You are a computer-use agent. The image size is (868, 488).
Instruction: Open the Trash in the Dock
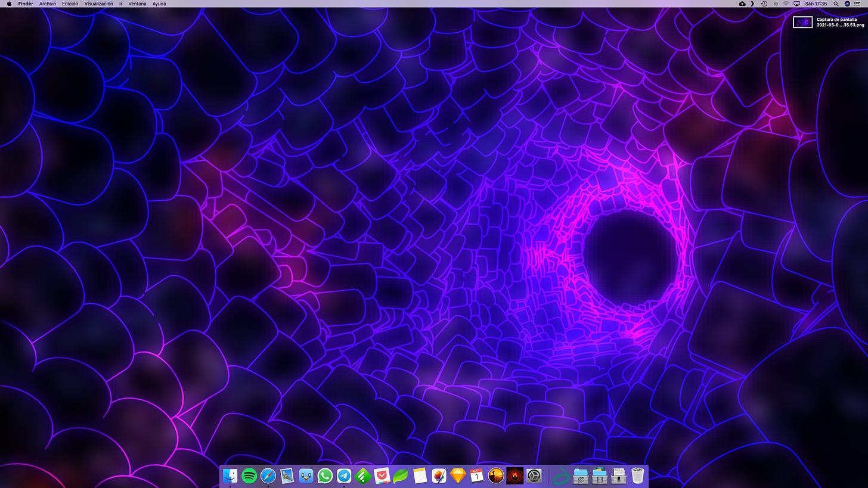click(637, 475)
